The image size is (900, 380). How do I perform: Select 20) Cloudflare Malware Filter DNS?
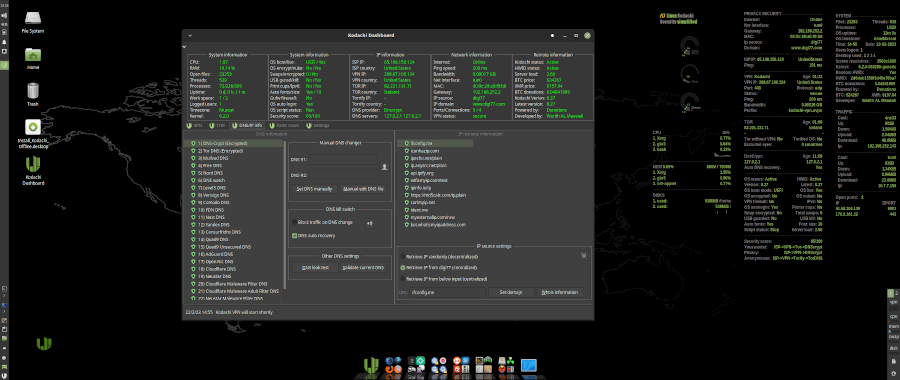point(232,284)
